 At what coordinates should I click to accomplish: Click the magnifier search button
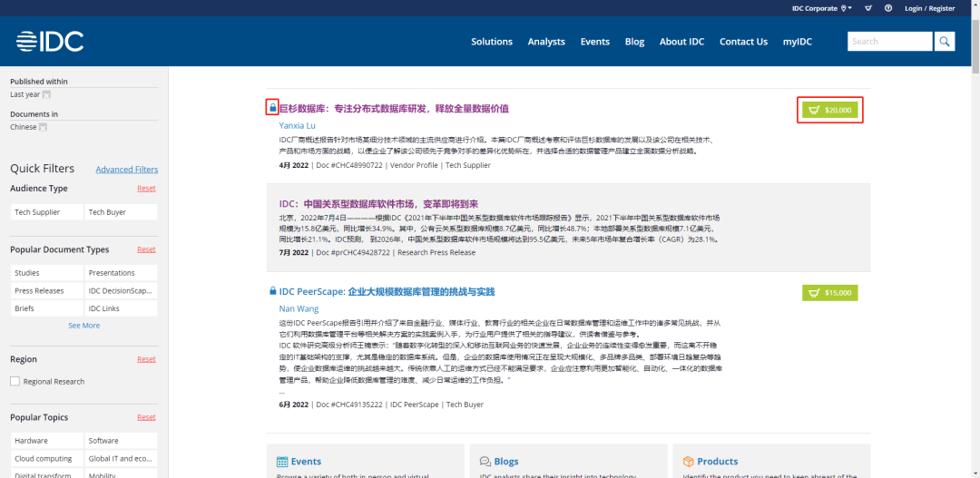(x=945, y=41)
